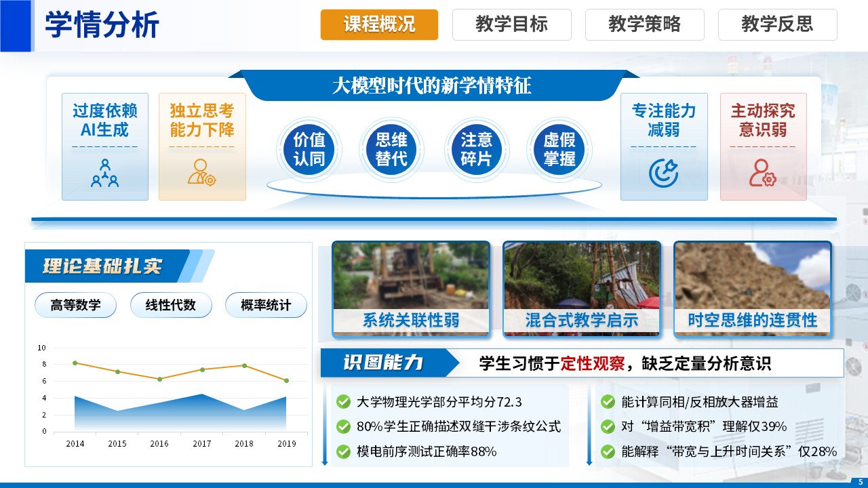The width and height of the screenshot is (868, 488).
Task: Open the 混合式教学启示 photo card
Action: coord(582,289)
